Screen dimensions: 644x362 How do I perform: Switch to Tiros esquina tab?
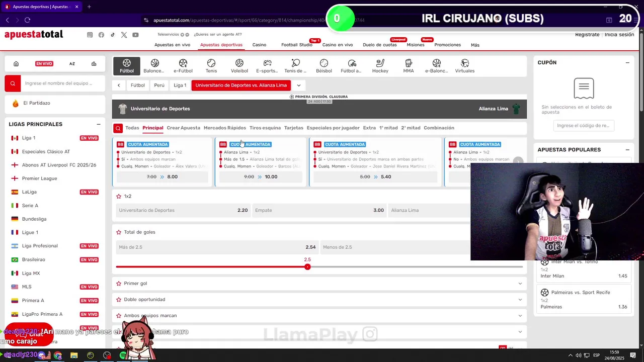click(x=265, y=128)
